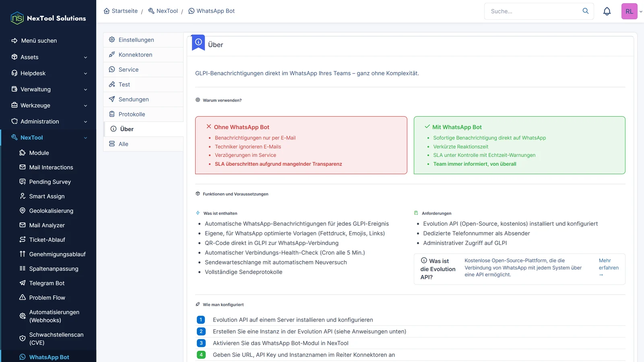Click the Ticket-Ablauf flow icon
This screenshot has width=644, height=362.
click(x=23, y=239)
